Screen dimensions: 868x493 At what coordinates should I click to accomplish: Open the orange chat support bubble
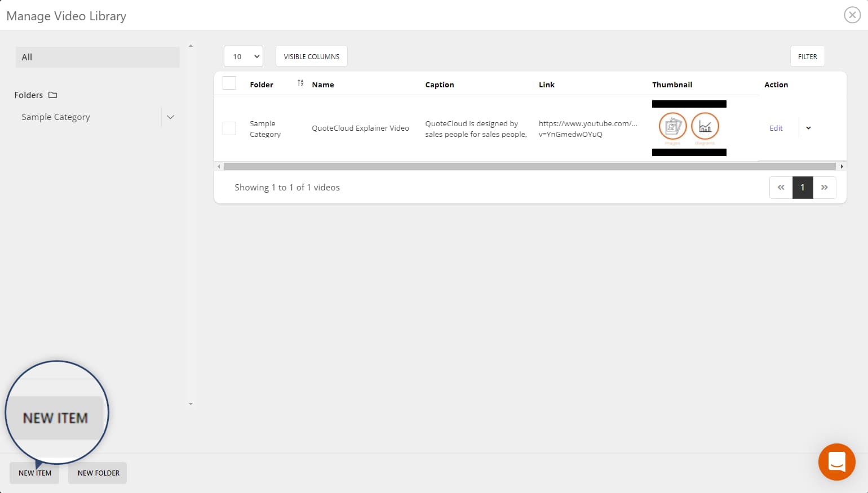click(x=836, y=462)
